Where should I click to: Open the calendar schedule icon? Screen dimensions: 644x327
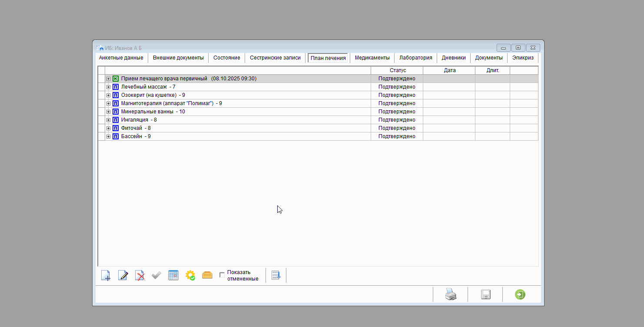(x=173, y=275)
